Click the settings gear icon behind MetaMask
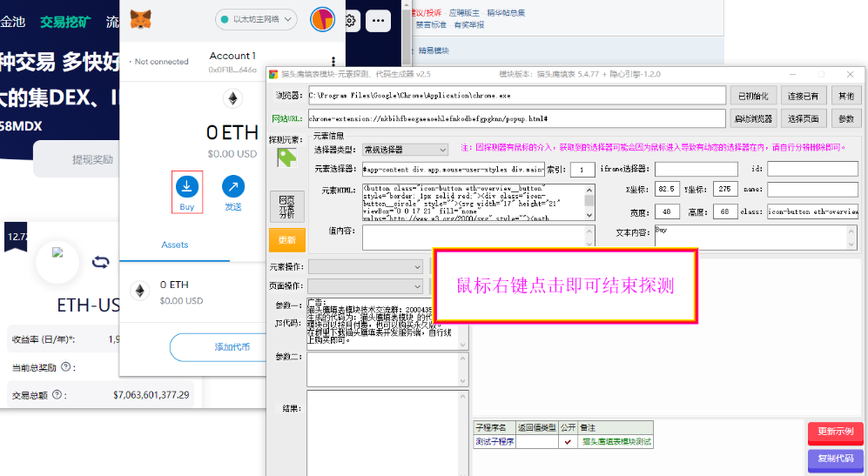This screenshot has width=868, height=476. coord(350,21)
